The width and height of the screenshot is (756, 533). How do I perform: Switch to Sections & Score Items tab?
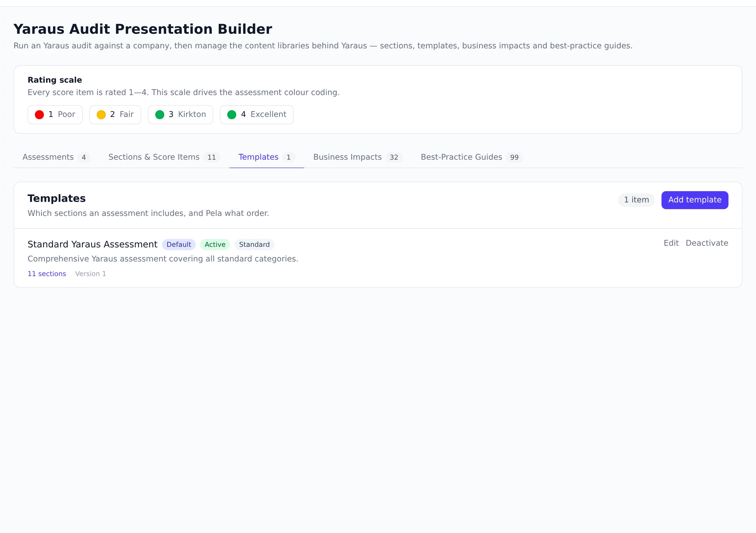(x=164, y=157)
